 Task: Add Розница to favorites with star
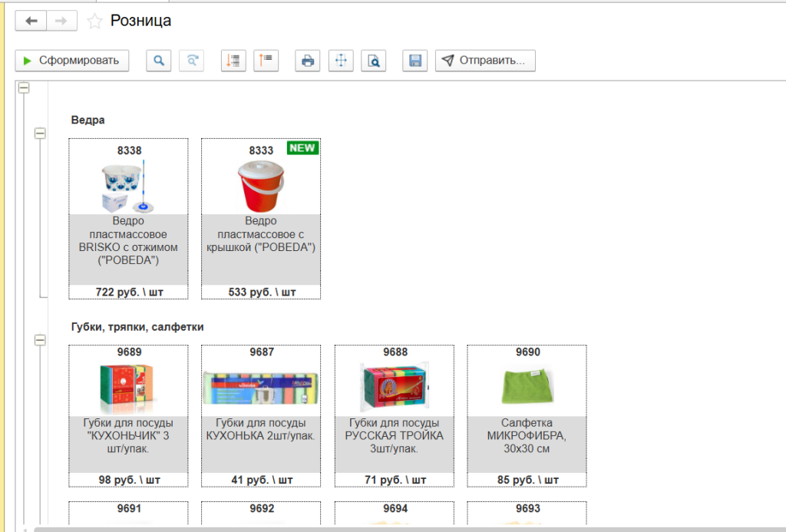coord(94,21)
